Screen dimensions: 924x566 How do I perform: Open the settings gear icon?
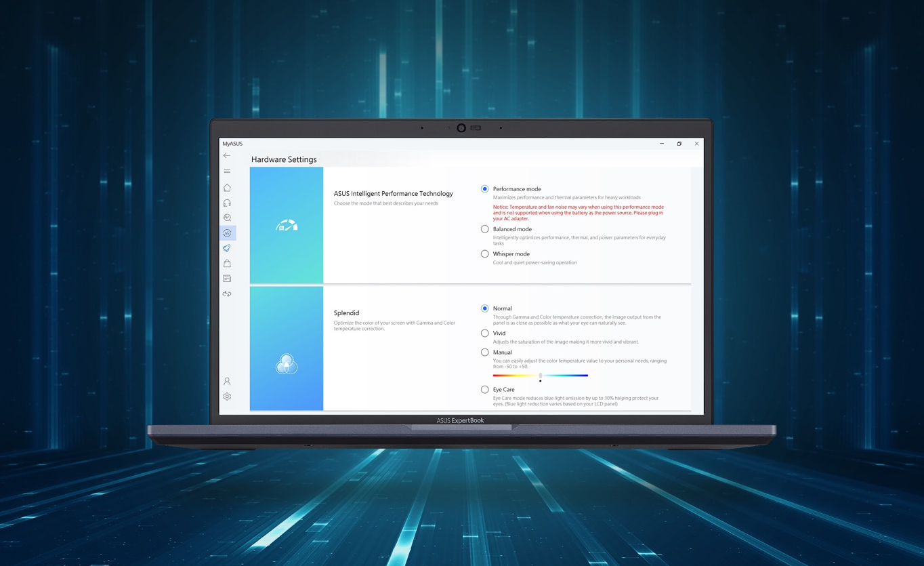point(227,397)
